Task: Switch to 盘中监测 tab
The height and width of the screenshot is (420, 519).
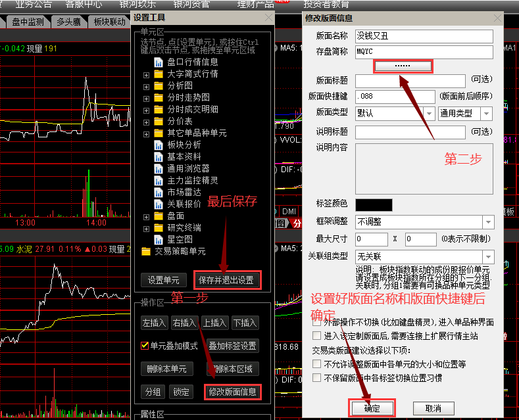Action: tap(28, 22)
